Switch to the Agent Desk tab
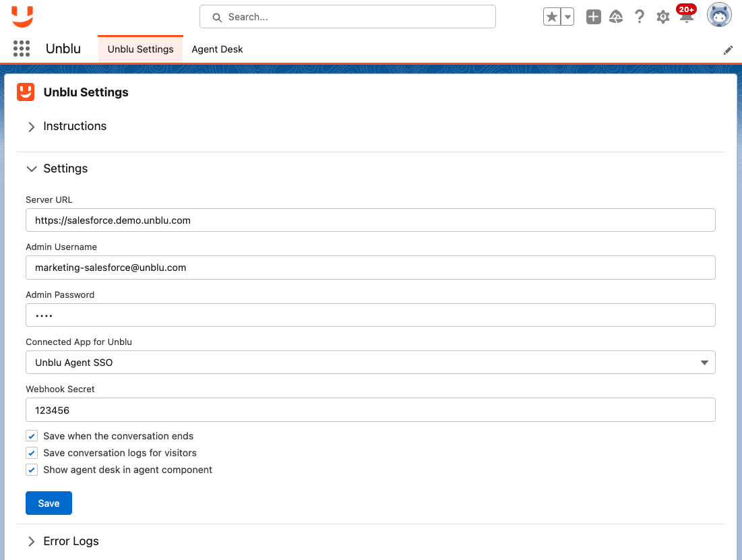The width and height of the screenshot is (742, 560). [217, 49]
